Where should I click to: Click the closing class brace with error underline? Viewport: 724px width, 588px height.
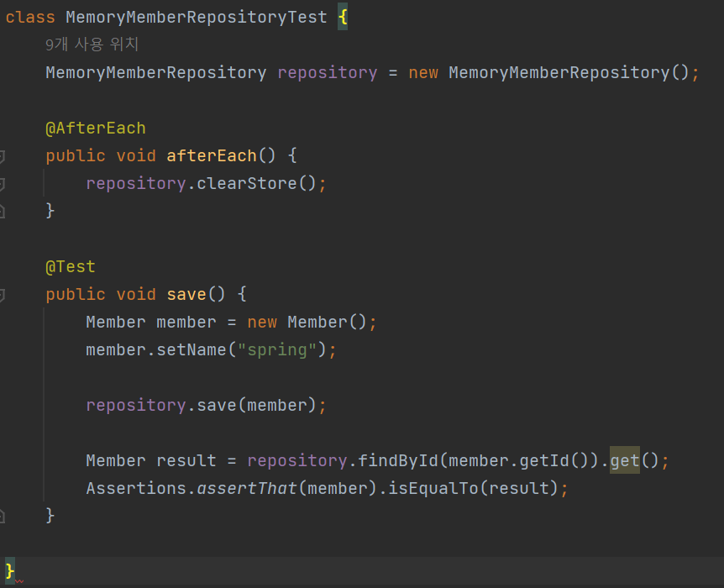tap(10, 571)
